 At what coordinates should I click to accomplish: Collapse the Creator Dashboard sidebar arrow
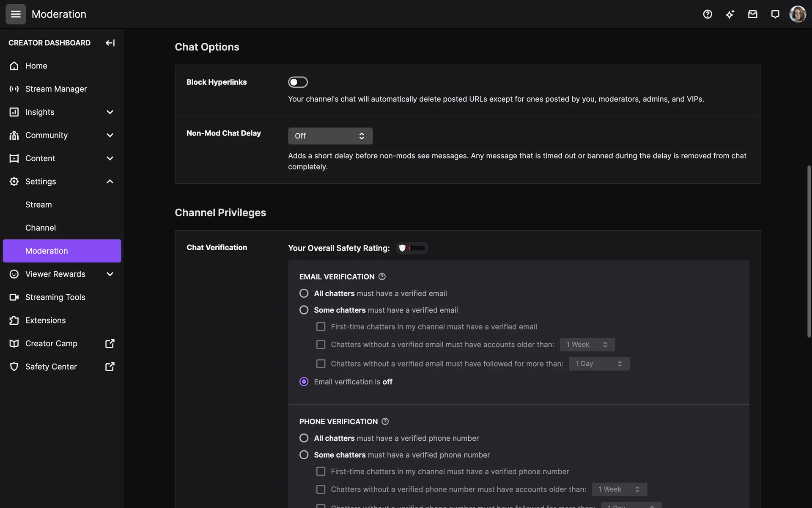click(110, 43)
